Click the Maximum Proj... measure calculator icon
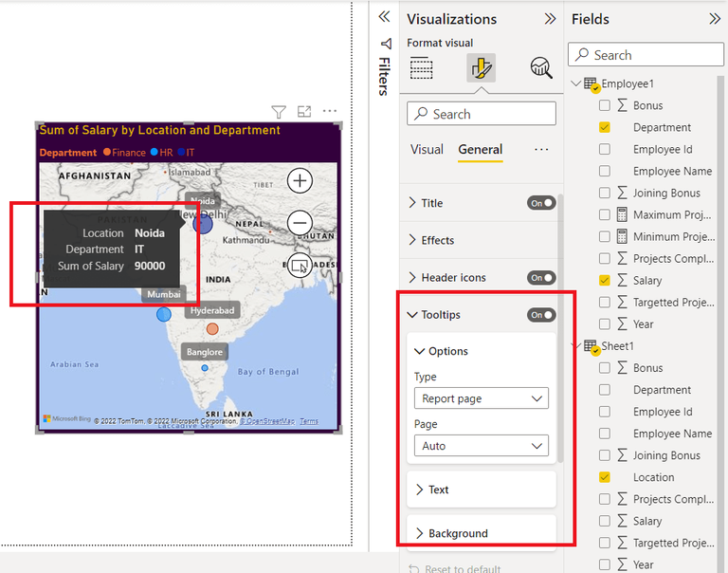This screenshot has height=573, width=728. coord(622,214)
